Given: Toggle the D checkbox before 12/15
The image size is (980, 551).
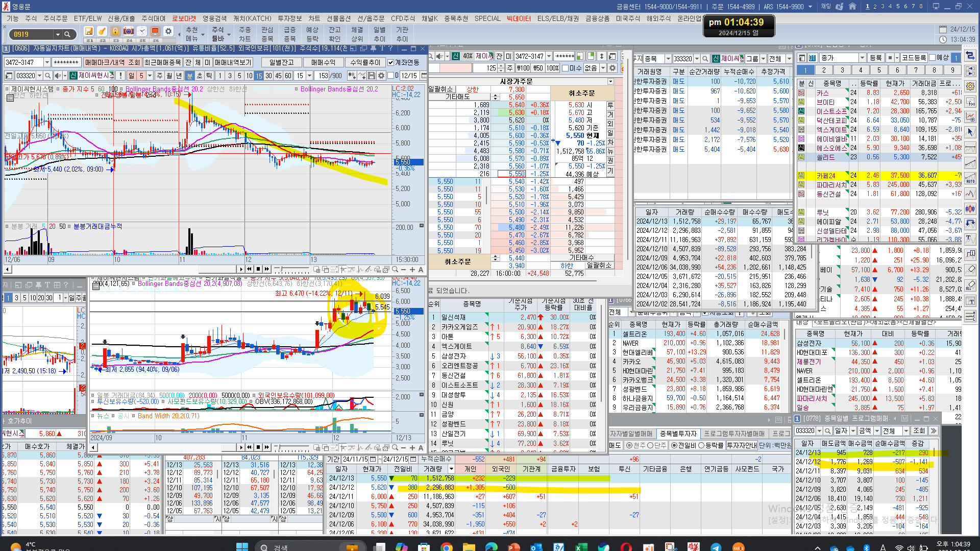Looking at the screenshot, I should (x=390, y=76).
